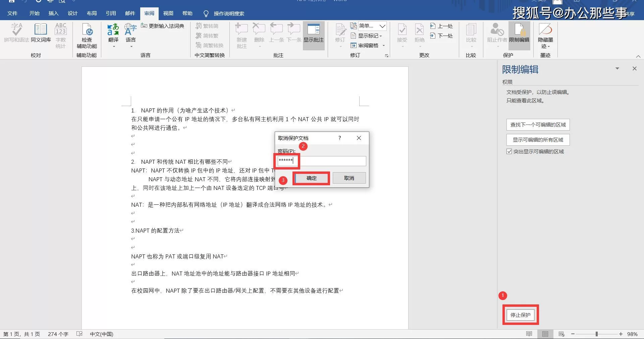Switch to the read mode view in status bar
The height and width of the screenshot is (339, 644).
pyautogui.click(x=529, y=334)
